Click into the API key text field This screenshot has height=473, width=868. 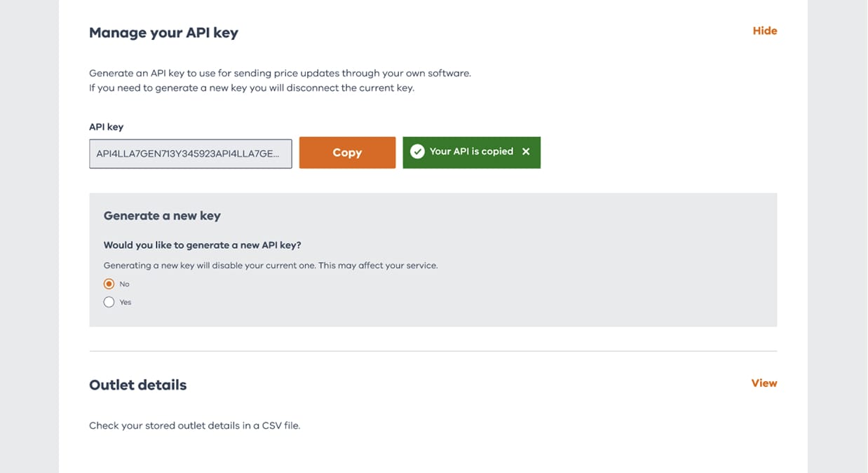[190, 153]
